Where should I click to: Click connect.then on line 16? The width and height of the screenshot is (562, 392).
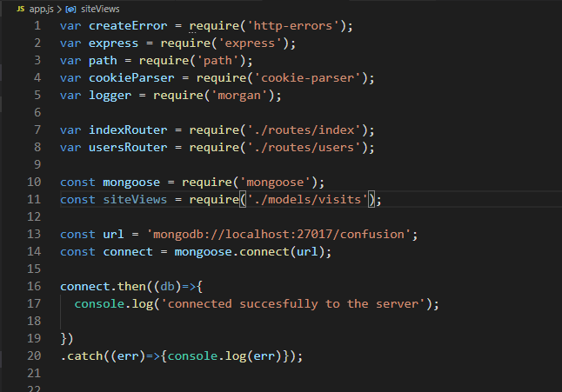103,286
